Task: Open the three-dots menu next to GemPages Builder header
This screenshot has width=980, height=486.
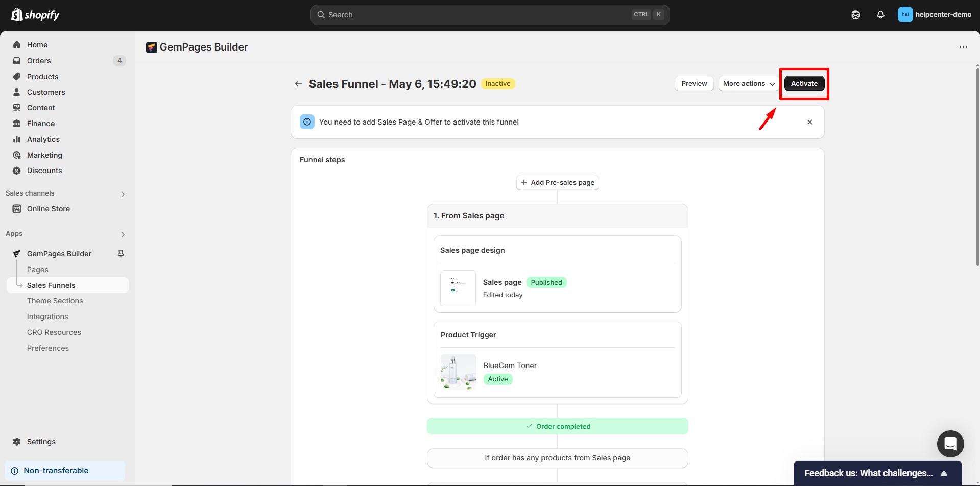Action: pyautogui.click(x=963, y=47)
